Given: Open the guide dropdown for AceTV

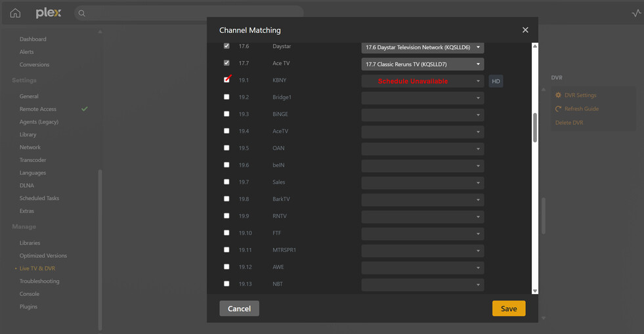Looking at the screenshot, I should pyautogui.click(x=423, y=132).
